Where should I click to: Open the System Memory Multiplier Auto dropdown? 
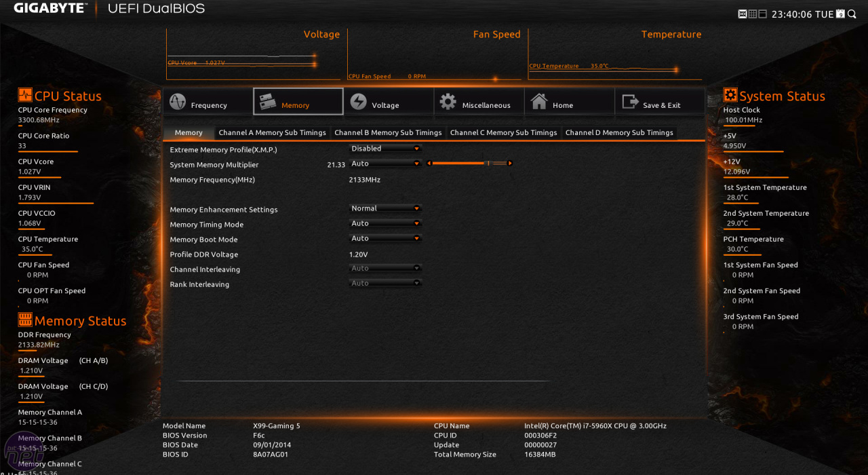[x=385, y=164]
